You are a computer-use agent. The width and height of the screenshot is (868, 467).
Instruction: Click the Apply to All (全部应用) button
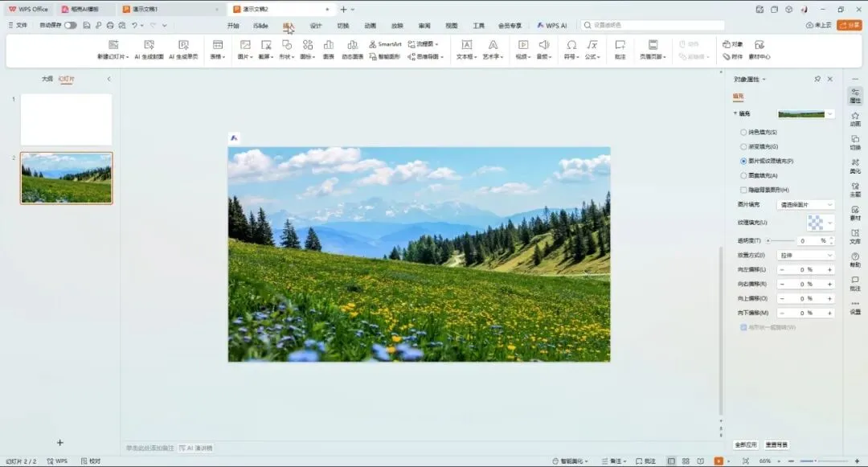coord(746,444)
